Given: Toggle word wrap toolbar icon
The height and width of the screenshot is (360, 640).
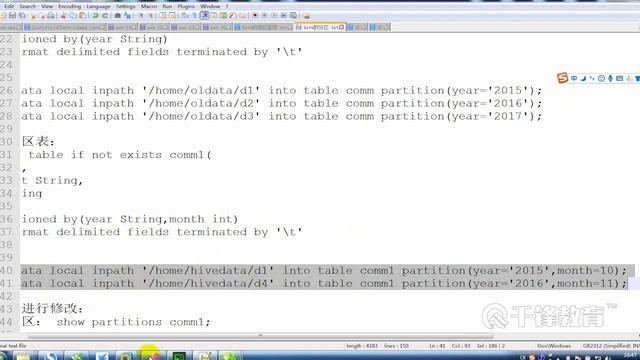Looking at the screenshot, I should (184, 16).
